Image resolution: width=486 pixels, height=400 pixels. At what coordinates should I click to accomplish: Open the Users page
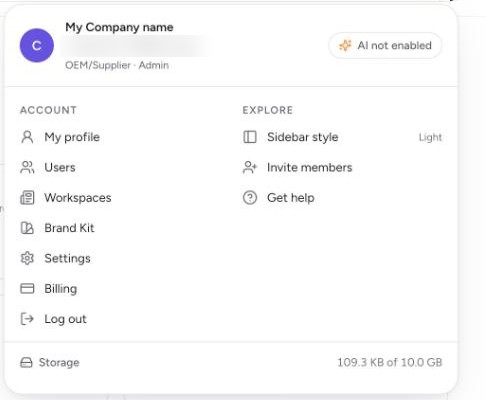(60, 167)
